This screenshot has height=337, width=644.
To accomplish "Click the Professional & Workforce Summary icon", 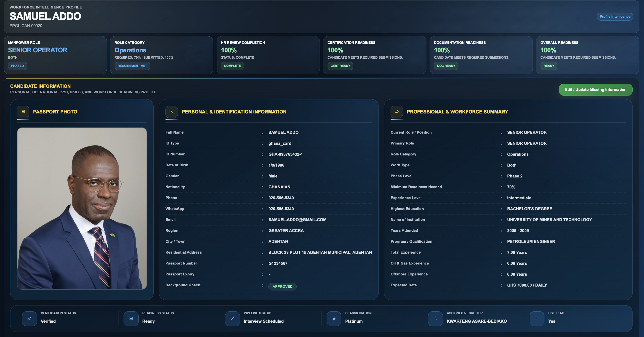I will [x=396, y=112].
